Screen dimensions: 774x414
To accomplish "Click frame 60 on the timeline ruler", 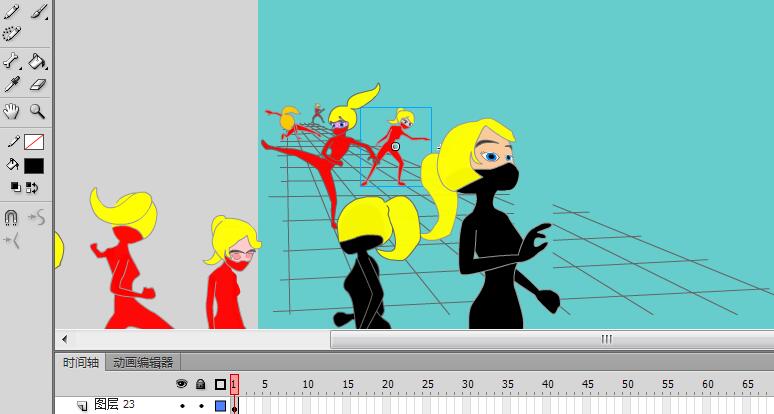I will tap(708, 384).
